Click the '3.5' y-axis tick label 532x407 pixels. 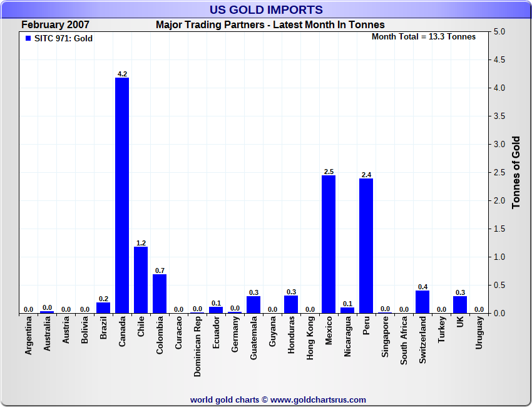[499, 116]
